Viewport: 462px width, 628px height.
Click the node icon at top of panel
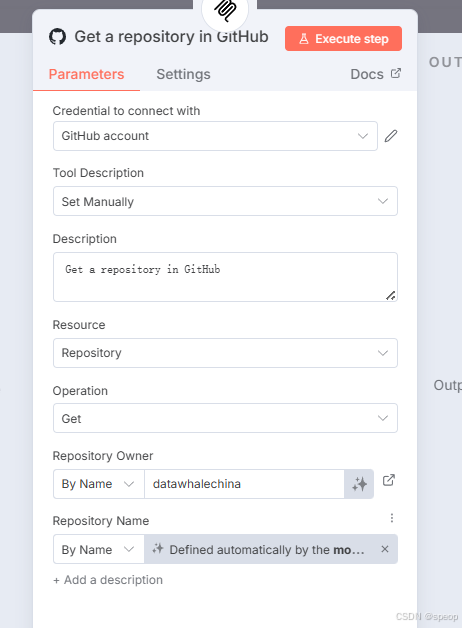pyautogui.click(x=225, y=10)
